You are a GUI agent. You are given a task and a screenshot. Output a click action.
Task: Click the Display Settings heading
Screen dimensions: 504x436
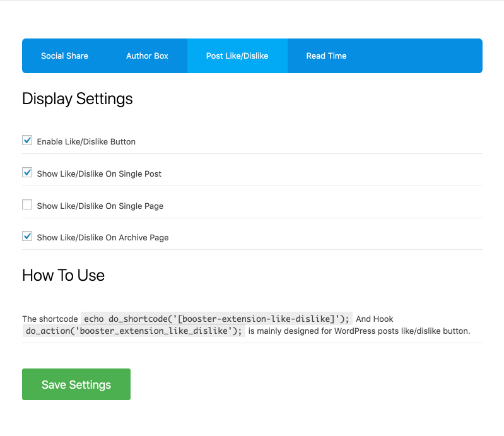click(78, 99)
